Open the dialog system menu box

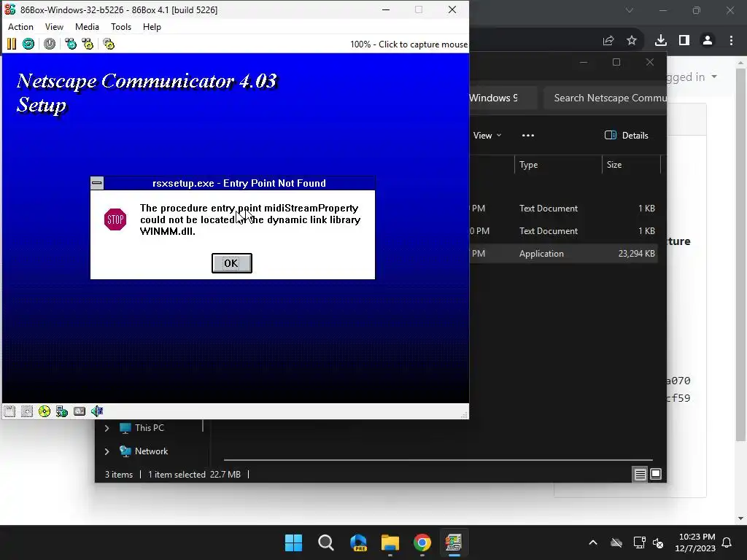coord(97,183)
